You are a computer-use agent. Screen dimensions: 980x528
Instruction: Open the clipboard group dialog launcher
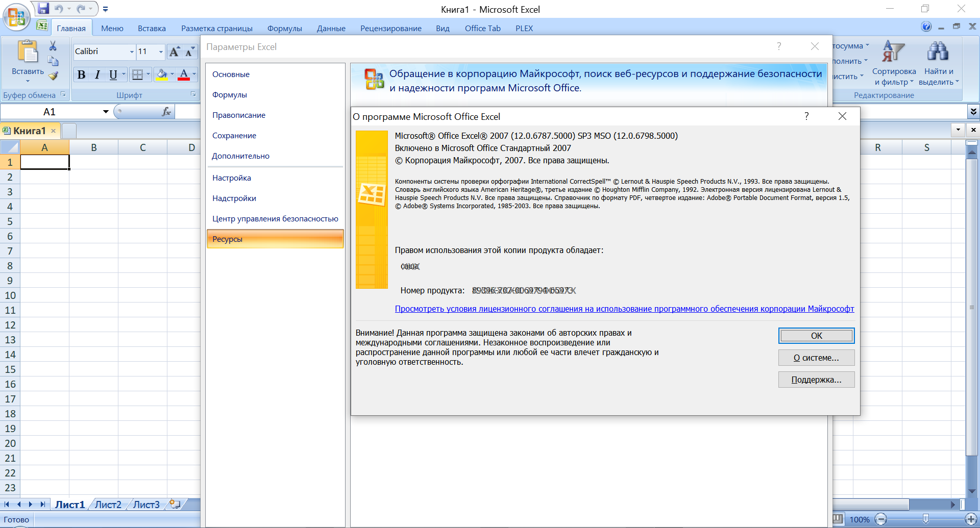tap(63, 94)
